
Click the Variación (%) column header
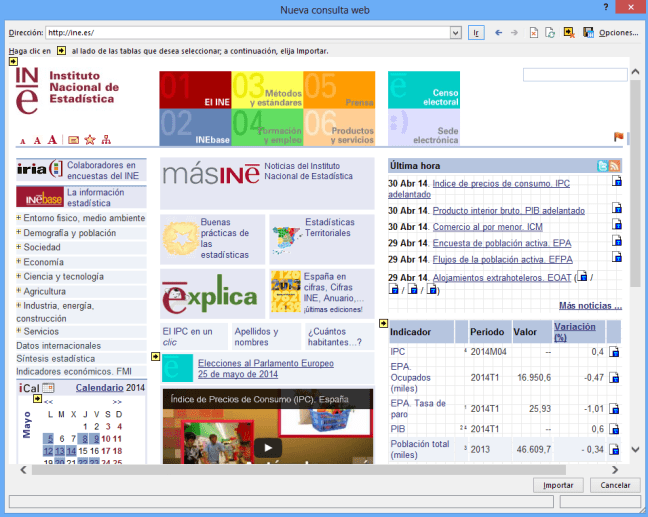click(x=574, y=331)
